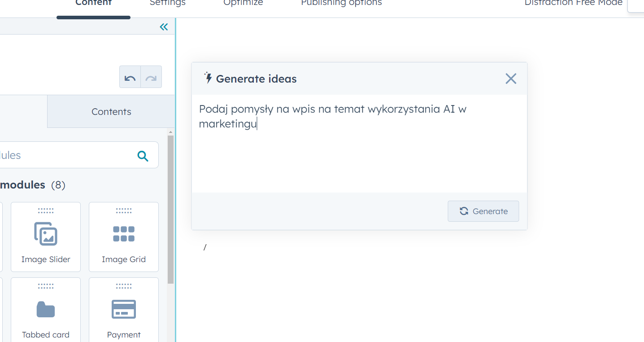This screenshot has height=342, width=644.
Task: Select the Tabbed card module icon
Action: coord(46,310)
